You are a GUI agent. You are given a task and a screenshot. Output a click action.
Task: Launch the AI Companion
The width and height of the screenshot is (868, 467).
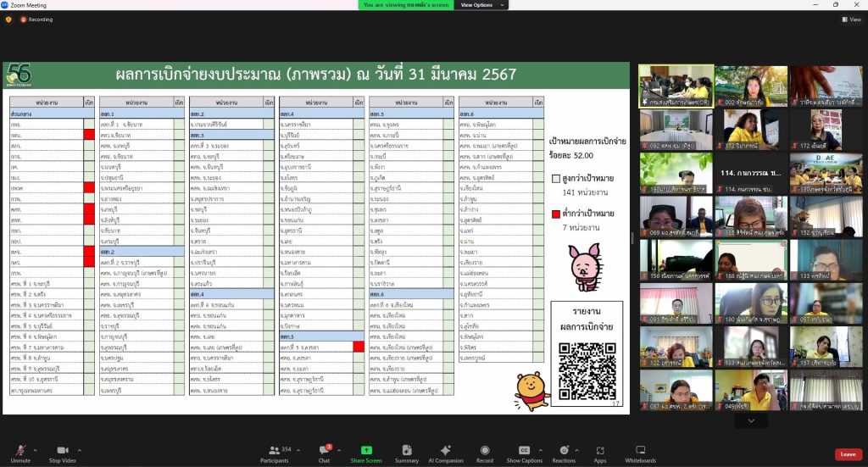pos(446,453)
